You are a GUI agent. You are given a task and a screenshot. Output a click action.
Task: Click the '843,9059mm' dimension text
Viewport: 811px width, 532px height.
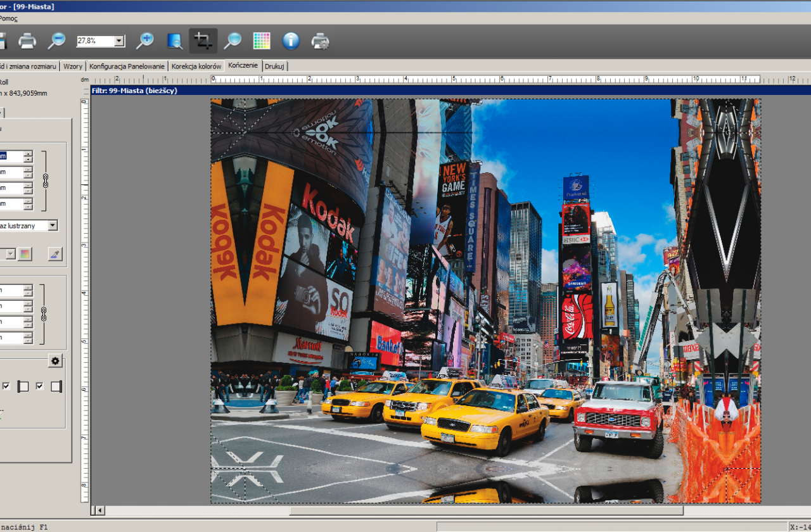pos(27,93)
